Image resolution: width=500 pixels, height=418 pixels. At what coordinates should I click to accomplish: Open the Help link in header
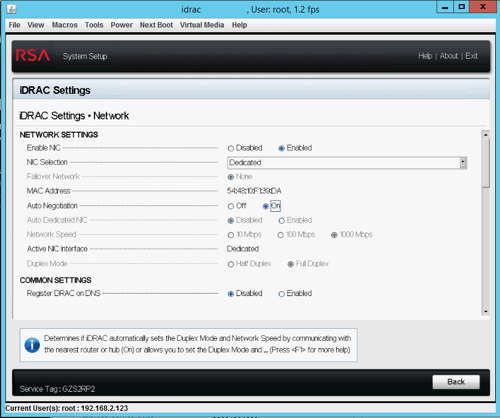coord(425,56)
